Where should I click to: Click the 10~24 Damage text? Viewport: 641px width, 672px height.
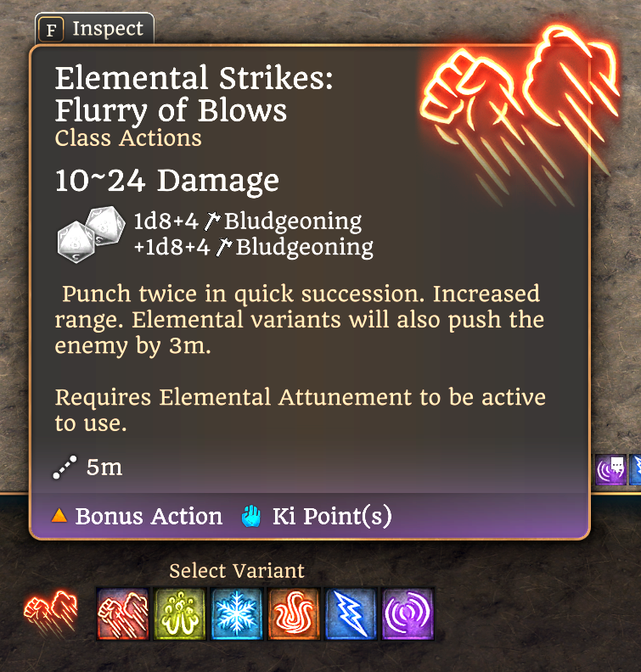click(x=167, y=181)
